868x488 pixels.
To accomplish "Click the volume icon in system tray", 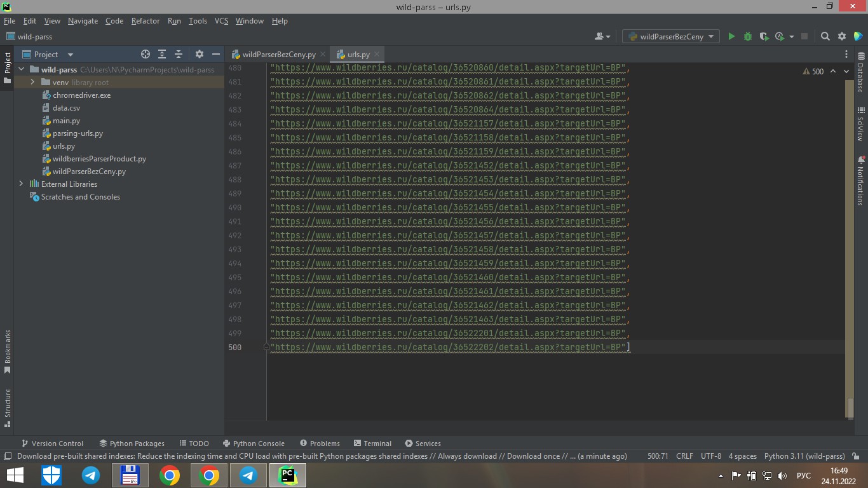I will (x=782, y=475).
